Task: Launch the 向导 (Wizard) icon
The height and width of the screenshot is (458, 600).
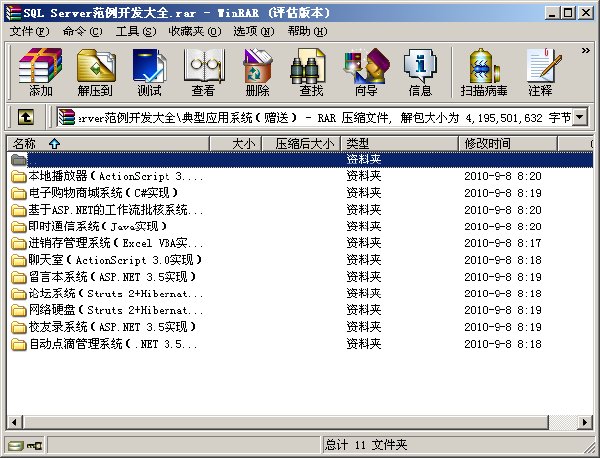Action: click(x=366, y=72)
